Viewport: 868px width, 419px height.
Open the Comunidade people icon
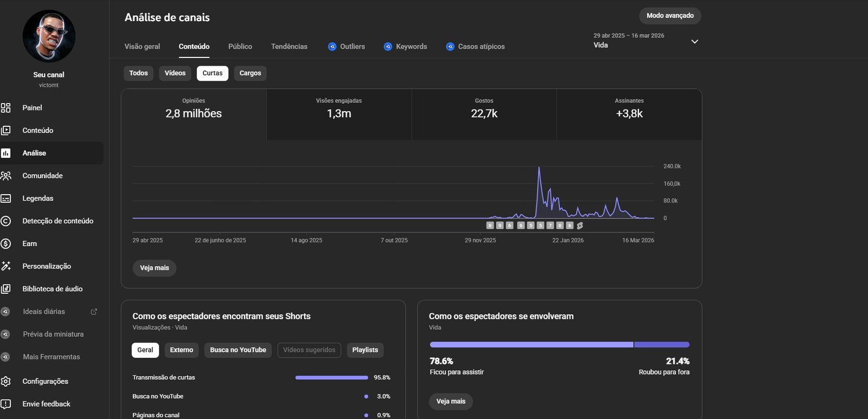(x=6, y=176)
